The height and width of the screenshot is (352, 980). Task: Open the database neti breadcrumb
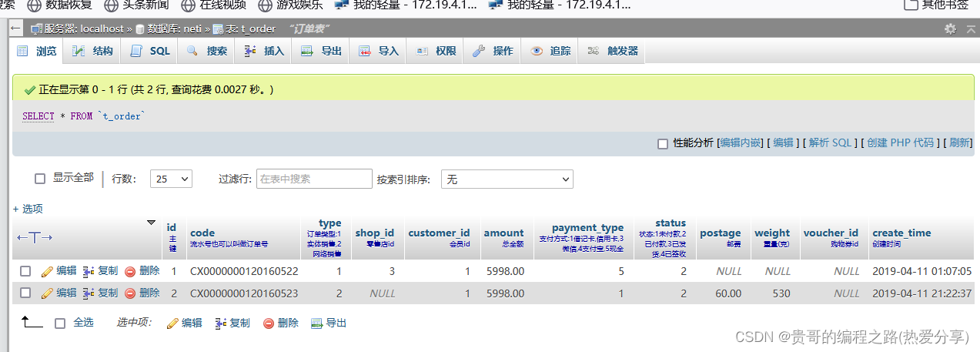pos(174,29)
